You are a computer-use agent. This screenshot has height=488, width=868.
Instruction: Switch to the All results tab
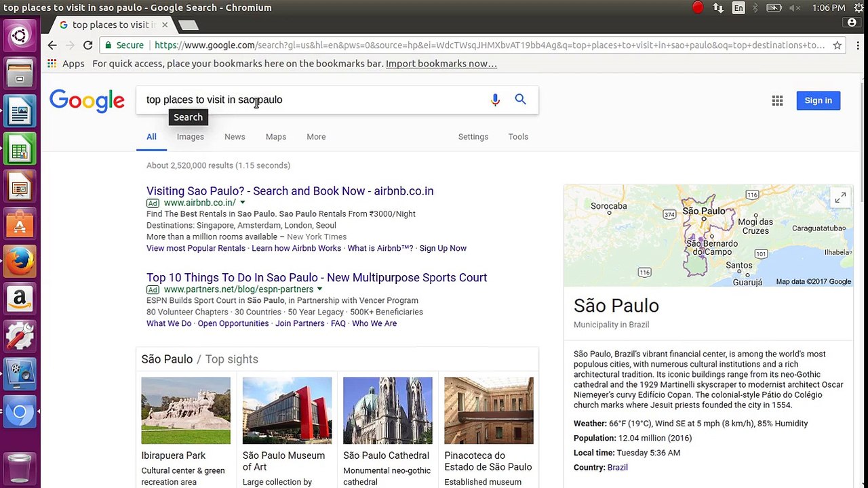pos(151,137)
